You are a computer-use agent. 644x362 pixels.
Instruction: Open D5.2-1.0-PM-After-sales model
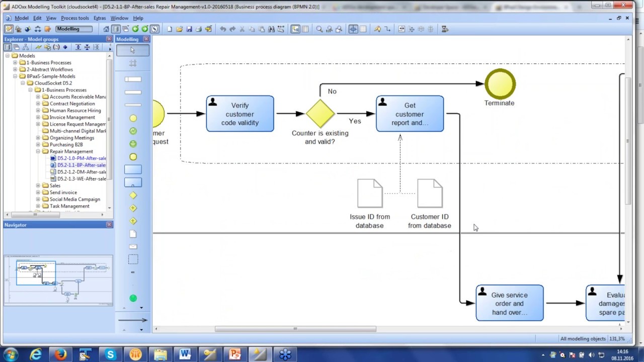82,158
